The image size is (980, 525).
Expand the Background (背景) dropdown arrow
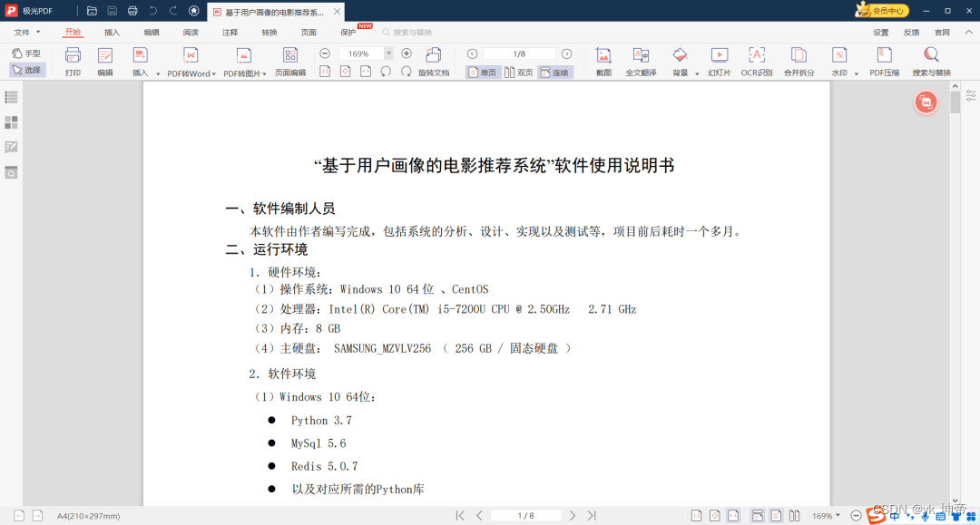[x=697, y=73]
